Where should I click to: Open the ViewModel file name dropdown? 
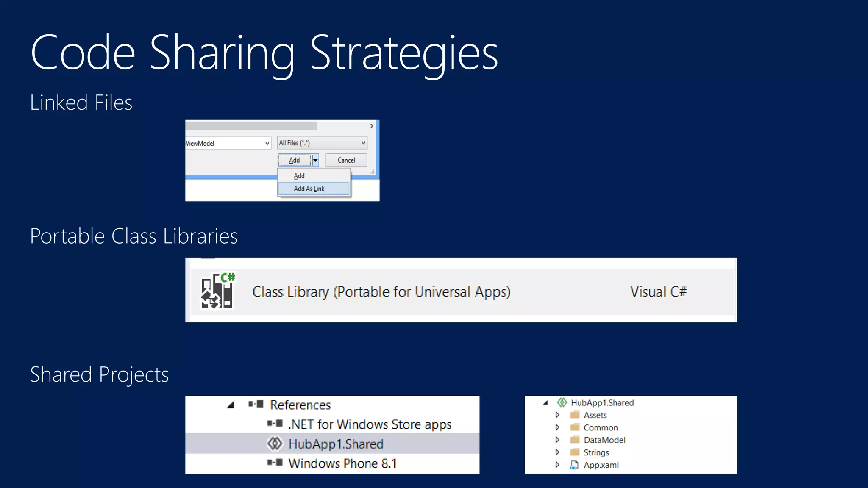coord(267,143)
